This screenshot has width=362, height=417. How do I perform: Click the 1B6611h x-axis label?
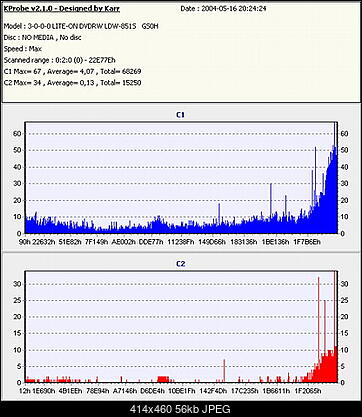[x=276, y=391]
